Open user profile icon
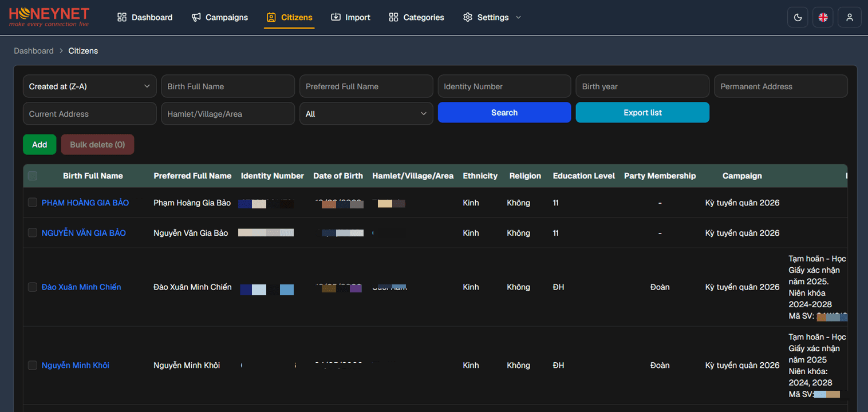The width and height of the screenshot is (868, 412). click(x=850, y=17)
